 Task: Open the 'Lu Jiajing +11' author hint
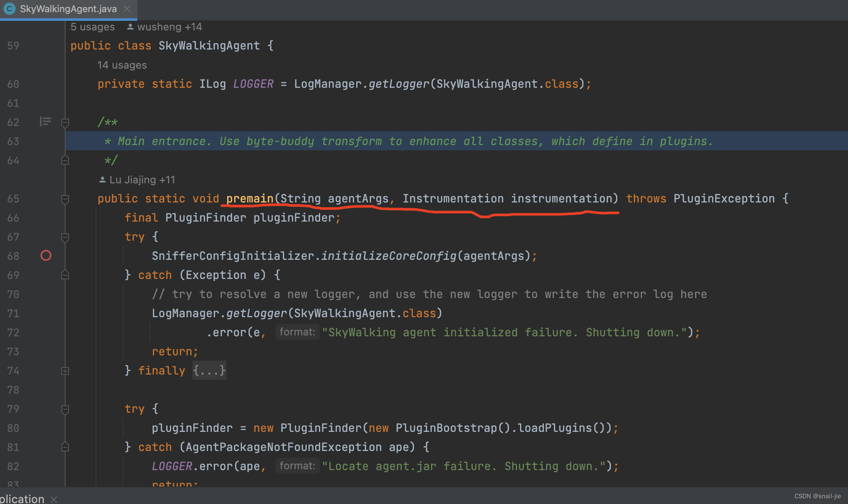[x=137, y=180]
